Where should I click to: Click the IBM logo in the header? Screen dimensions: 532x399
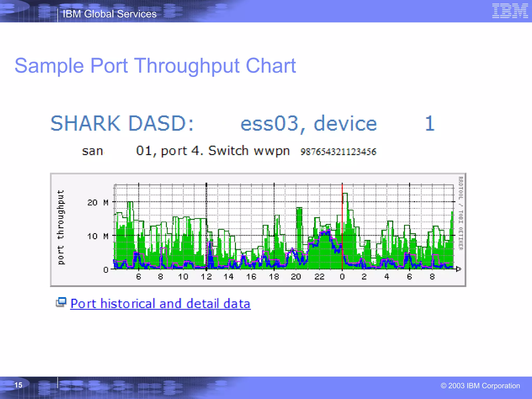pyautogui.click(x=510, y=11)
